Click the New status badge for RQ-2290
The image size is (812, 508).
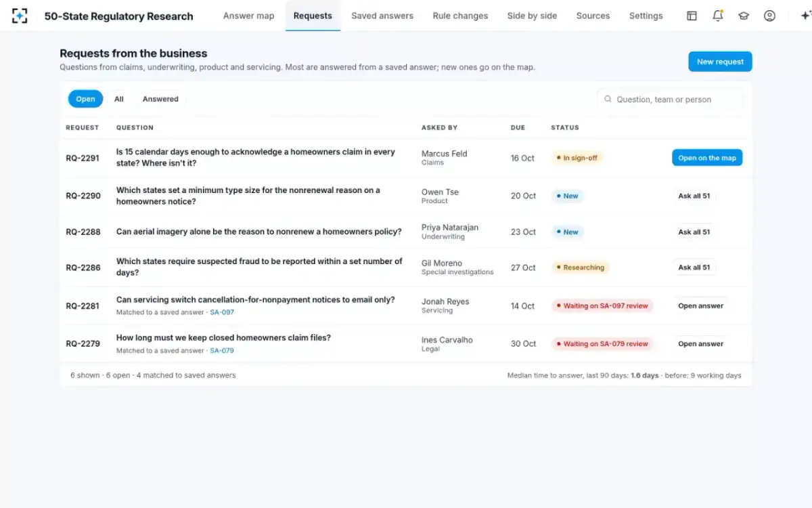coord(567,196)
